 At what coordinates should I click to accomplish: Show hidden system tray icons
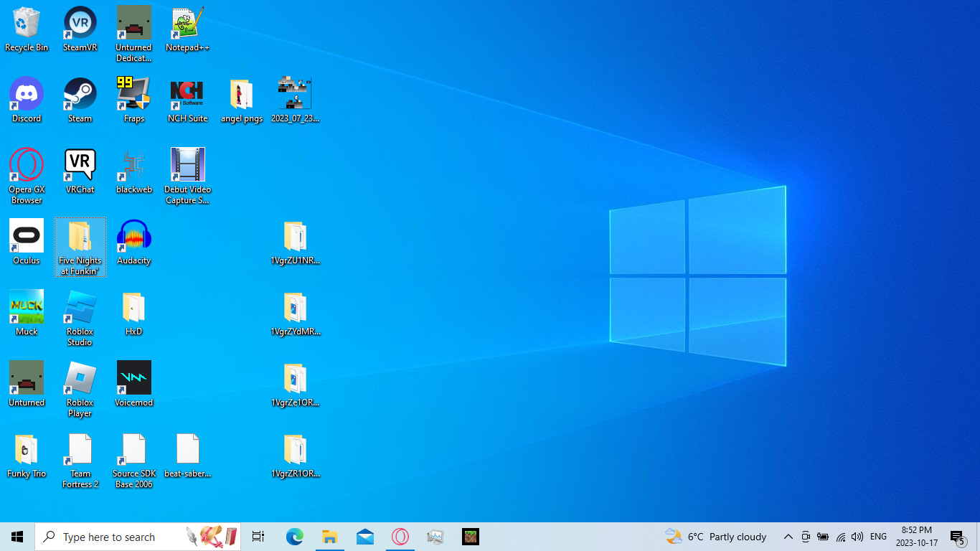coord(788,537)
